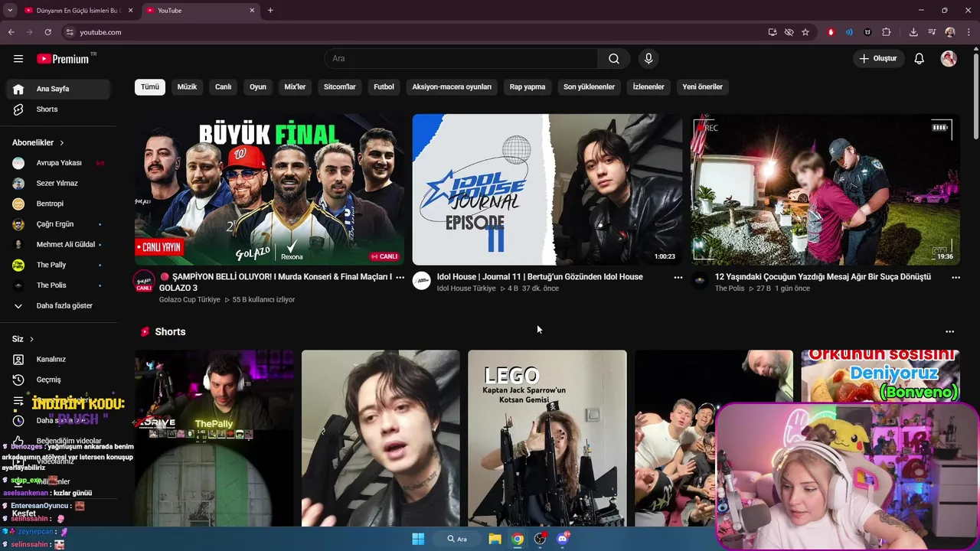Open the YouTube hamburger guide menu
Image resolution: width=980 pixels, height=551 pixels.
click(x=18, y=58)
